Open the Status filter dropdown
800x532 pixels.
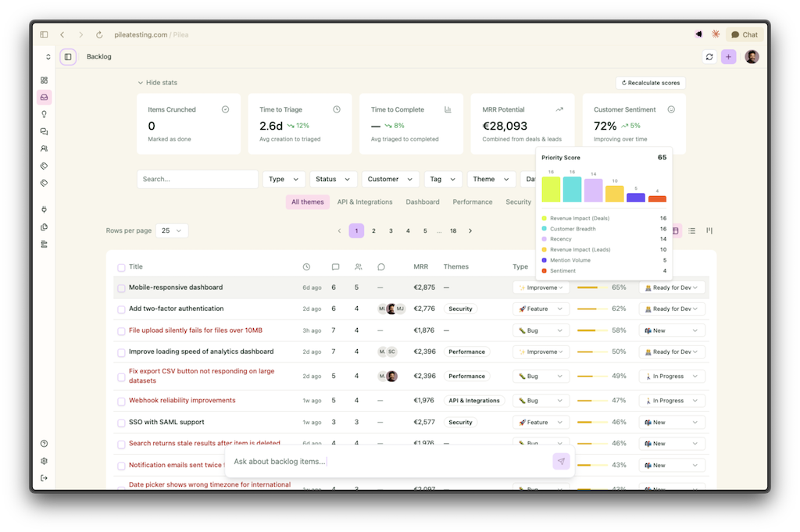(x=333, y=179)
